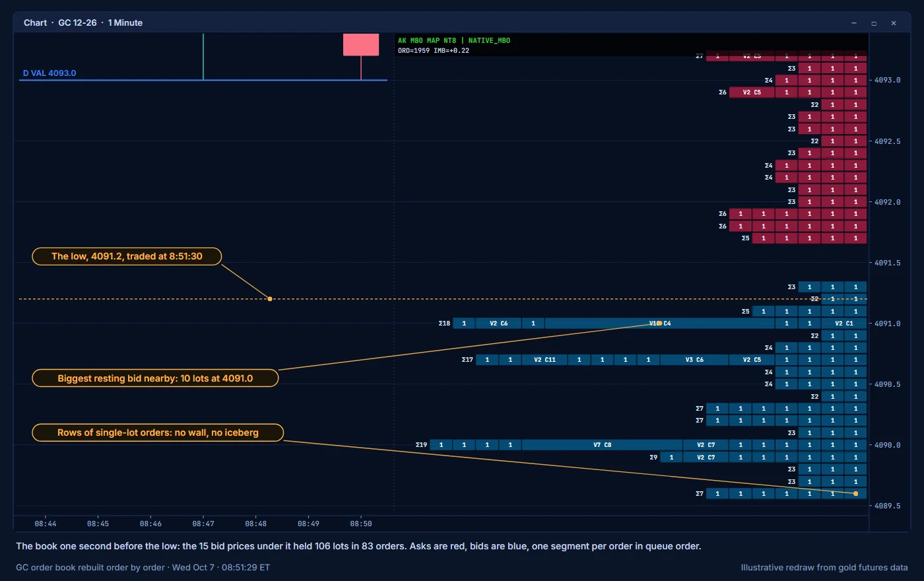Screen dimensions: 924x581
Task: Select the 'V2 C7' segment in the Σ9 row
Action: (x=706, y=457)
